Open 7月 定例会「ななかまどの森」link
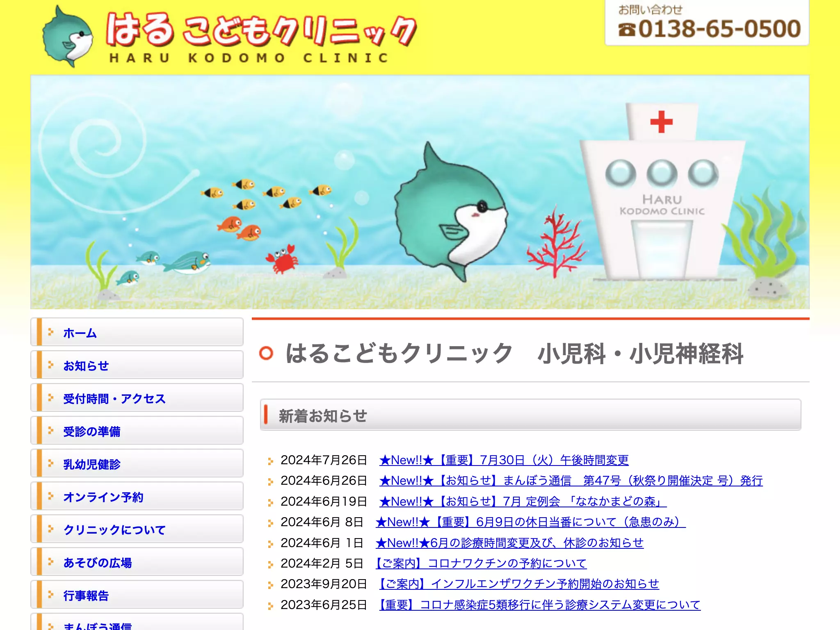Screen dimensions: 840x630 (523, 502)
